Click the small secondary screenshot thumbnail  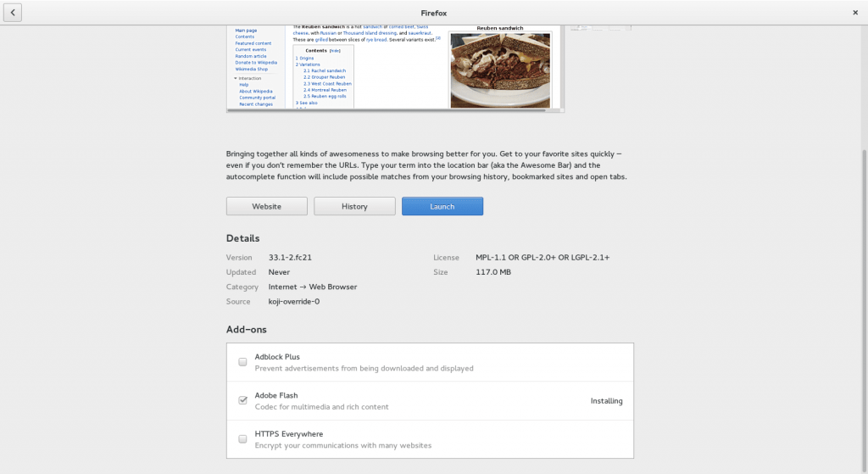coord(601,27)
